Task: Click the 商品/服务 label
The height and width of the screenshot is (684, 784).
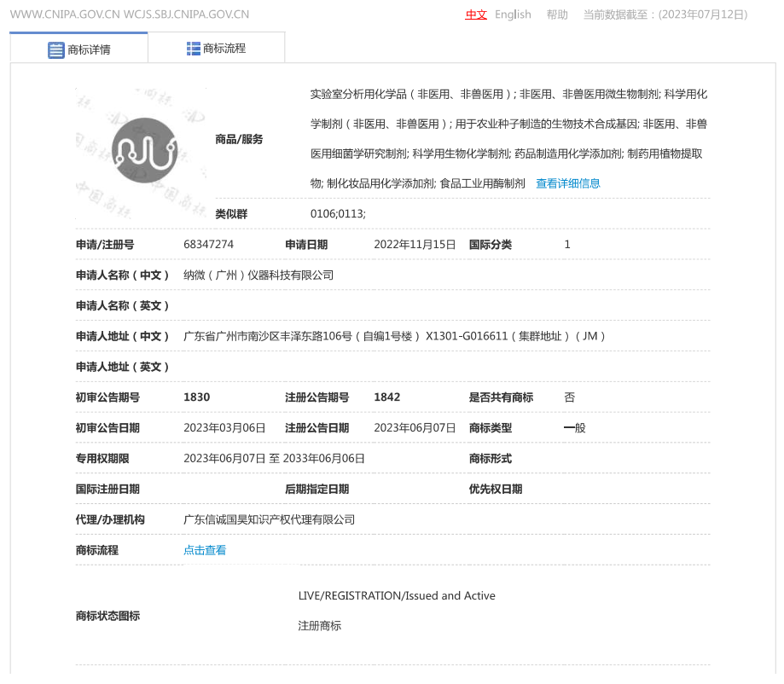Action: tap(239, 139)
